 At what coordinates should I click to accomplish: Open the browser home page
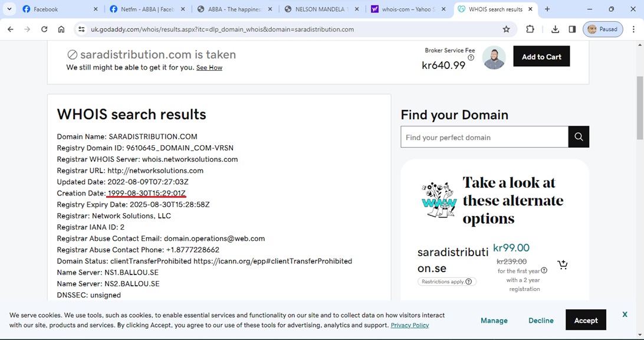(61, 29)
